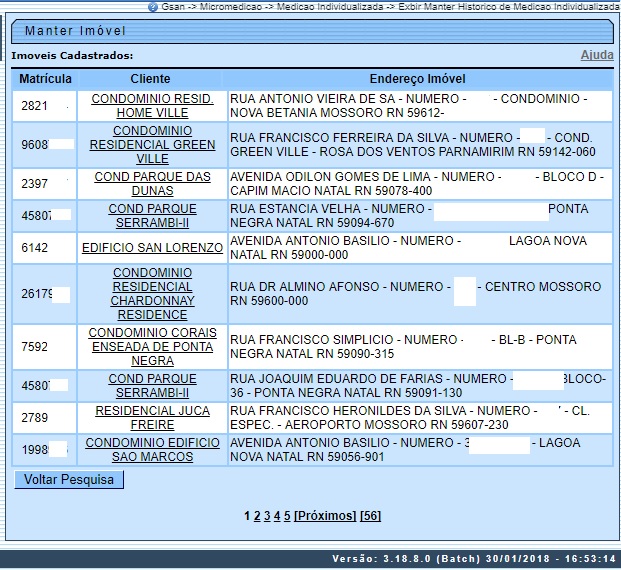Navigate to results page 4

[277, 516]
